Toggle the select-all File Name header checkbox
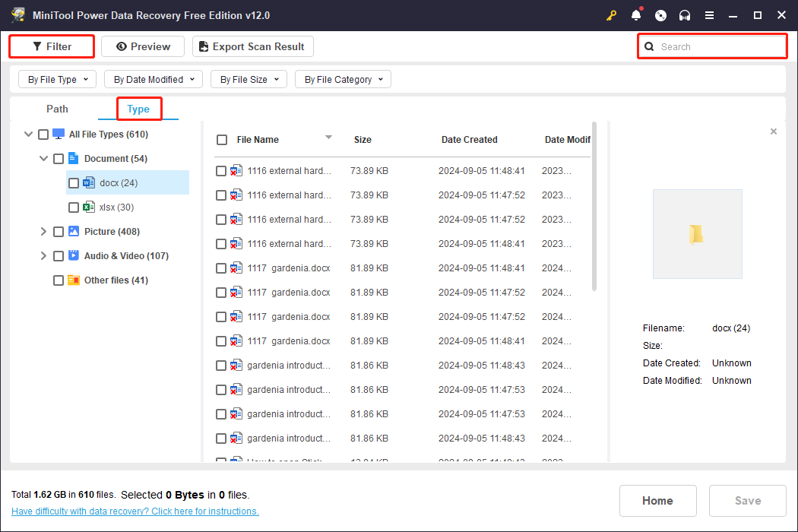798x532 pixels. tap(222, 140)
